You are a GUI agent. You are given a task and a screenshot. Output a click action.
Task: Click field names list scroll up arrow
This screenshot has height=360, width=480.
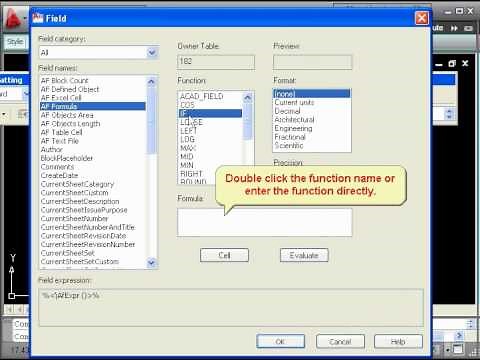coord(151,81)
